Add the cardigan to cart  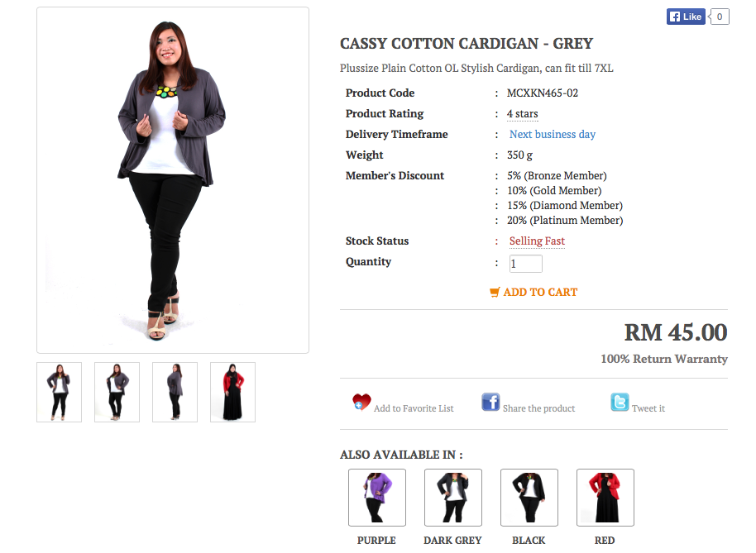tap(534, 293)
